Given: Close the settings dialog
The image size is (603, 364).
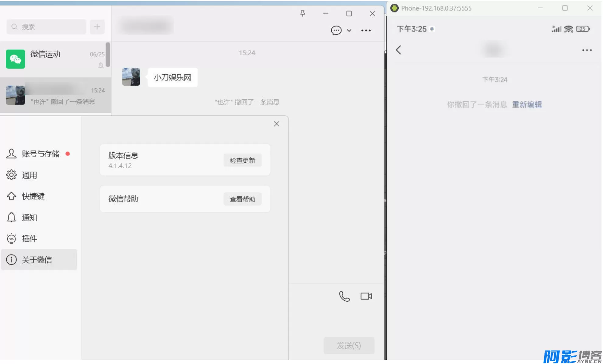Looking at the screenshot, I should [x=276, y=124].
